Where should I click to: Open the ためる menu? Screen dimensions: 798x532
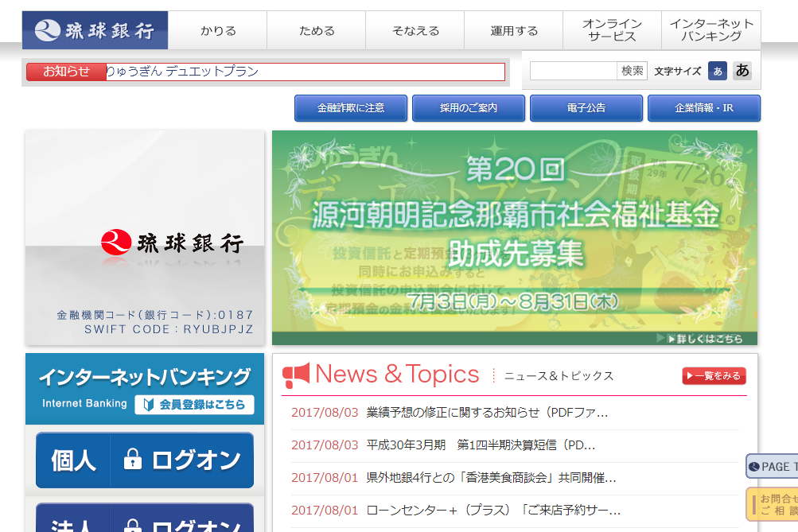click(317, 30)
